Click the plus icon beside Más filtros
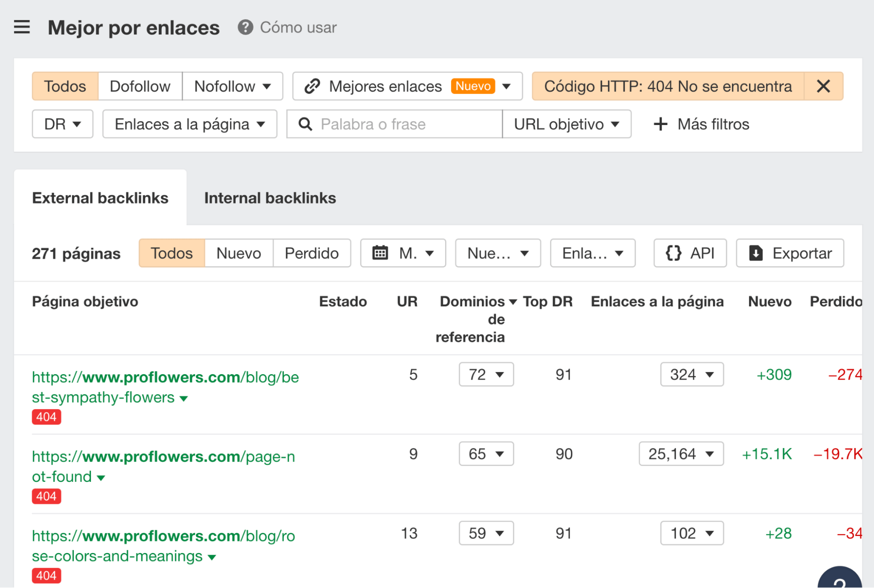This screenshot has height=588, width=874. pyautogui.click(x=660, y=124)
